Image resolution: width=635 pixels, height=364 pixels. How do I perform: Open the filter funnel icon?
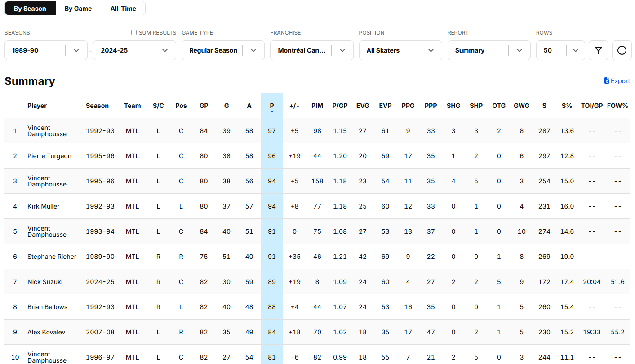tap(598, 50)
